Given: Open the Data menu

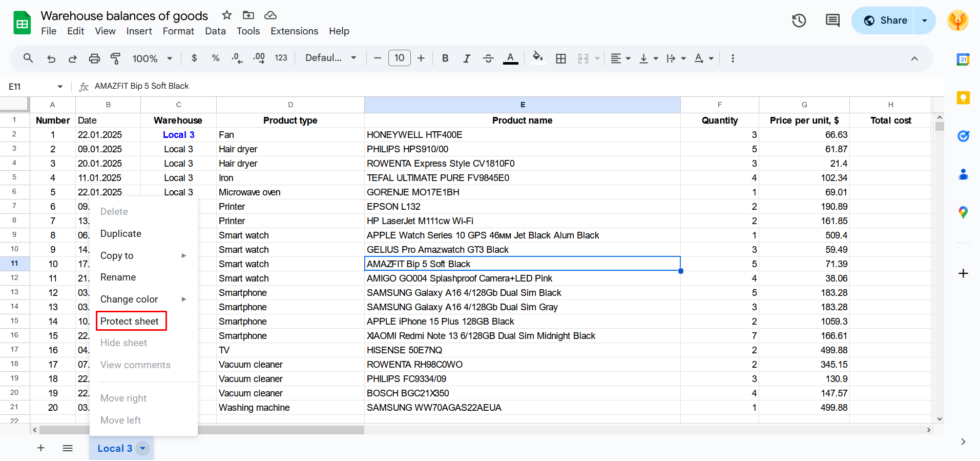Looking at the screenshot, I should coord(215,31).
